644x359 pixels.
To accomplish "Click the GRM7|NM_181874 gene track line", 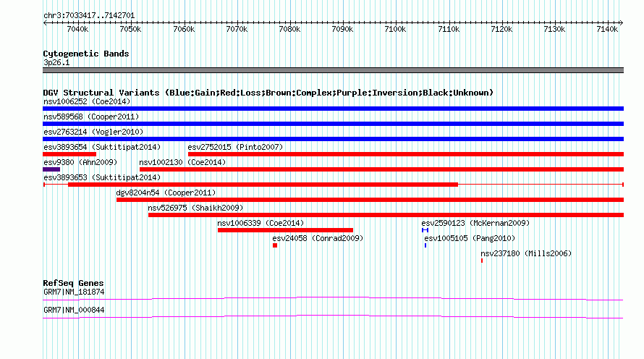I will point(333,299).
